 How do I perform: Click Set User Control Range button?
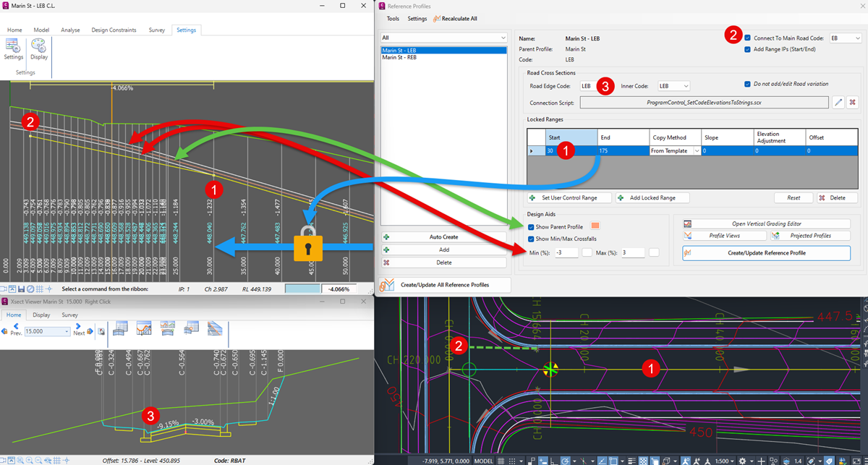point(569,197)
